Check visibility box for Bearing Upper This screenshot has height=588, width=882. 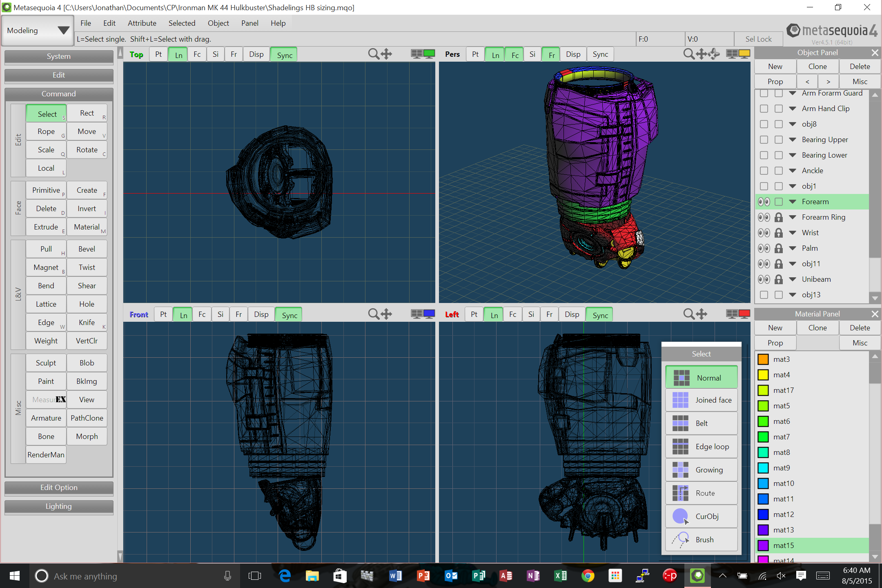coord(764,140)
